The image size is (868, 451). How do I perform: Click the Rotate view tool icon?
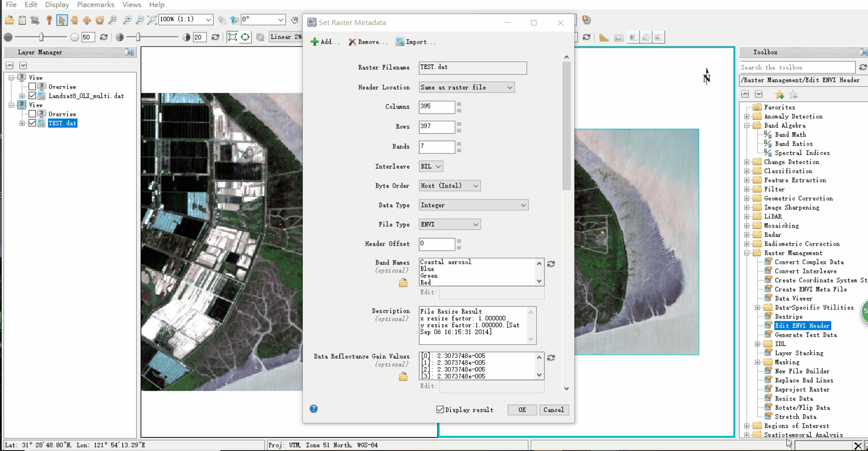100,20
